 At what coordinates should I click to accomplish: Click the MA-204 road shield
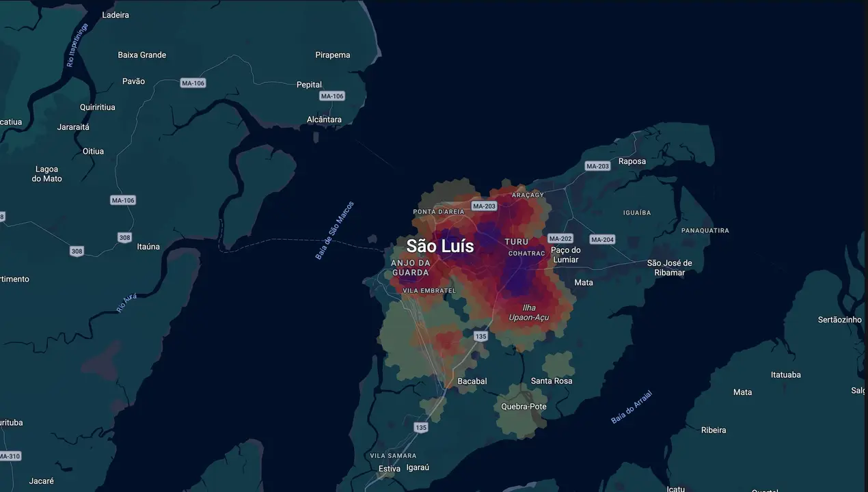click(x=602, y=239)
